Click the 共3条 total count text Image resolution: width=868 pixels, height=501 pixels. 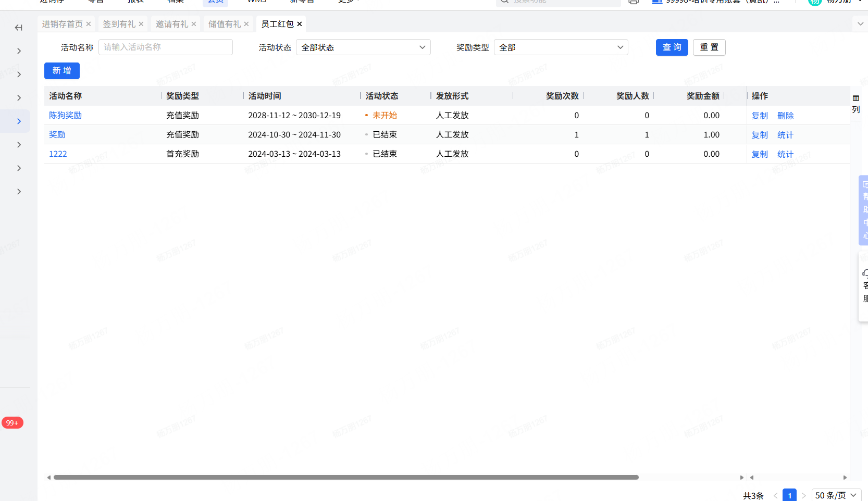point(753,496)
